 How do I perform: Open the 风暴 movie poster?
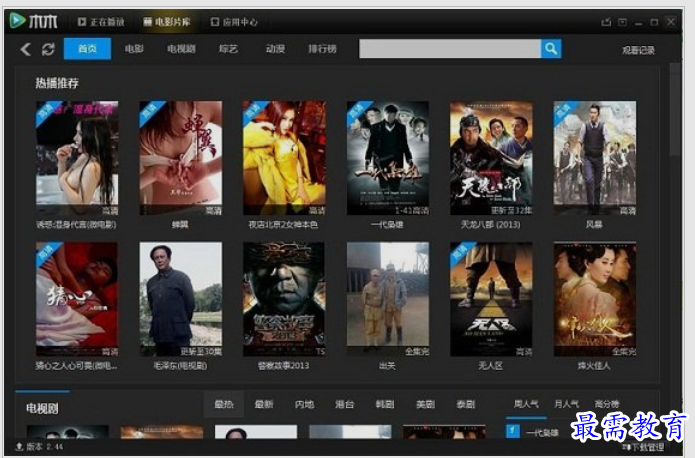(x=595, y=158)
